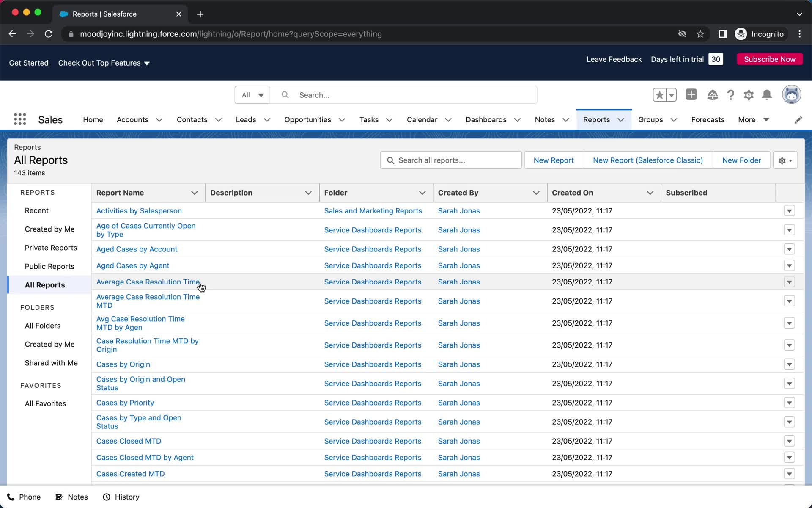Screen dimensions: 812x508
Task: Open row actions for Cases Created MTD
Action: coord(789,474)
